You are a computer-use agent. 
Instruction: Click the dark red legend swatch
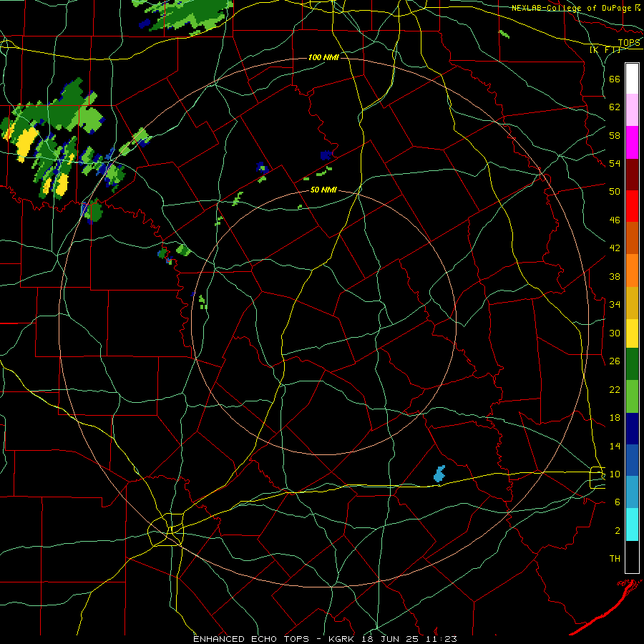(632, 175)
